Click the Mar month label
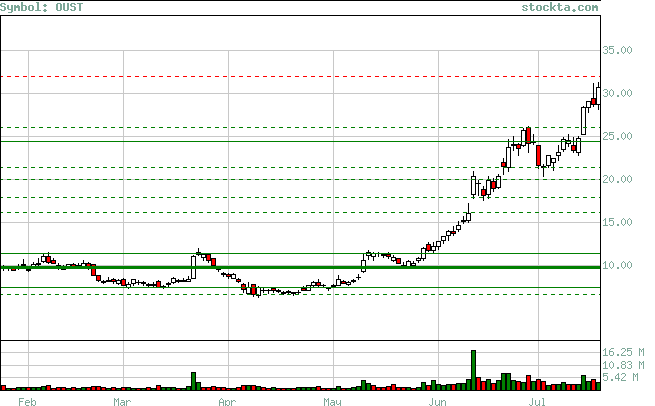The image size is (655, 406). point(122,401)
